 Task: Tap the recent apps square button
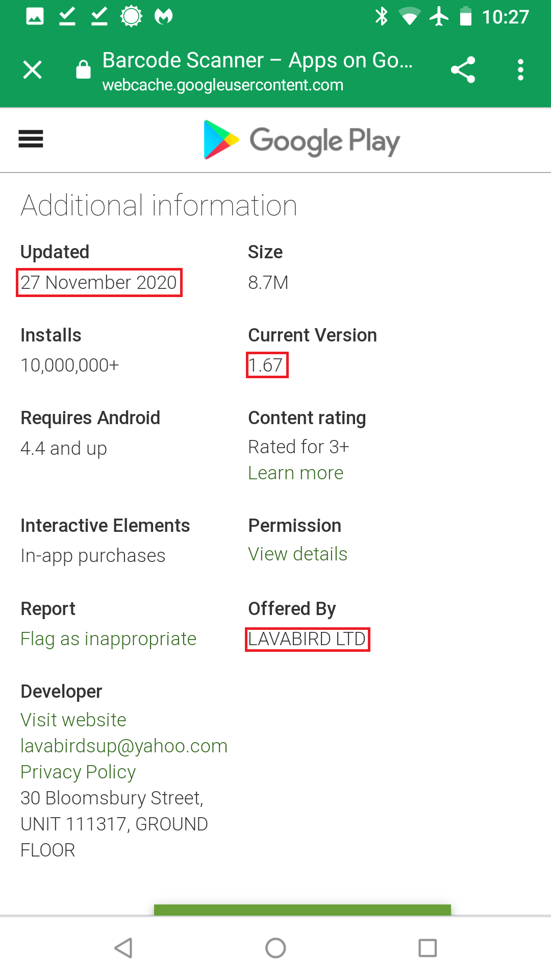[428, 948]
